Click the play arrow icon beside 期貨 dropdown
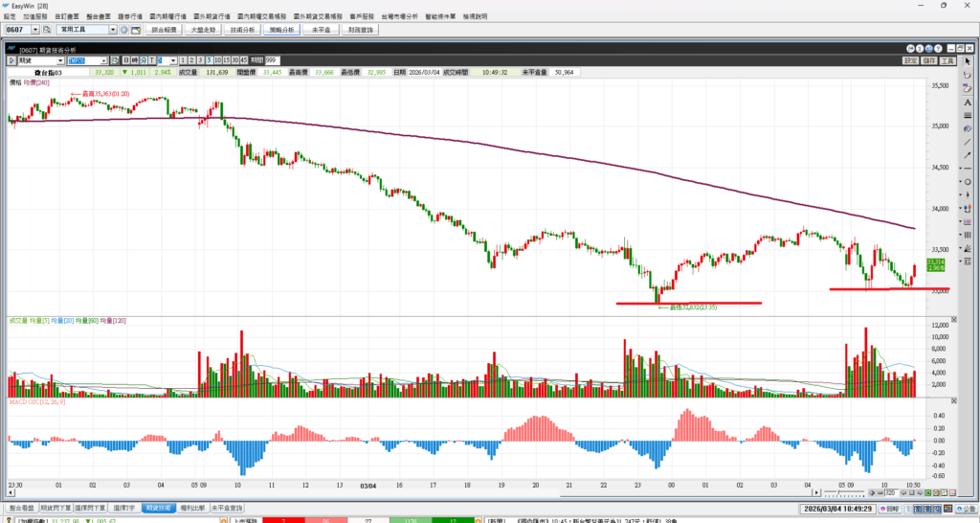980x523 pixels. [x=11, y=60]
